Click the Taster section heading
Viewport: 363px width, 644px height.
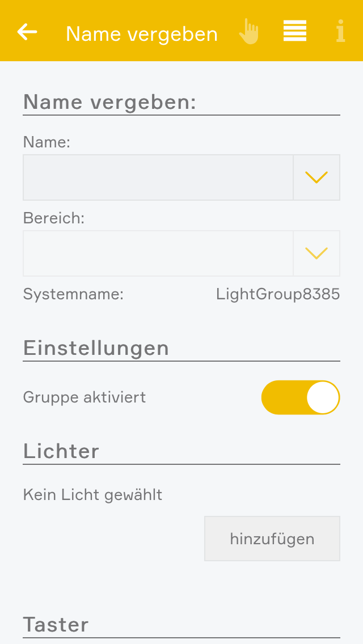pyautogui.click(x=56, y=625)
